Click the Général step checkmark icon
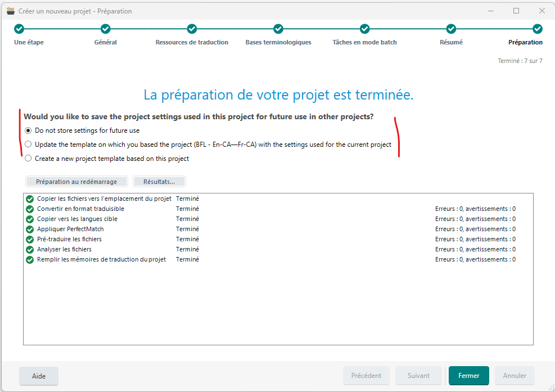 [106, 29]
